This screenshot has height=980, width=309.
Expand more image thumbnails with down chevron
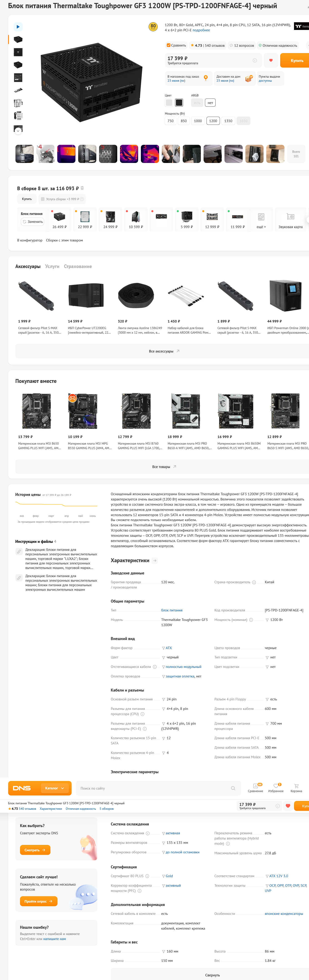(x=18, y=131)
